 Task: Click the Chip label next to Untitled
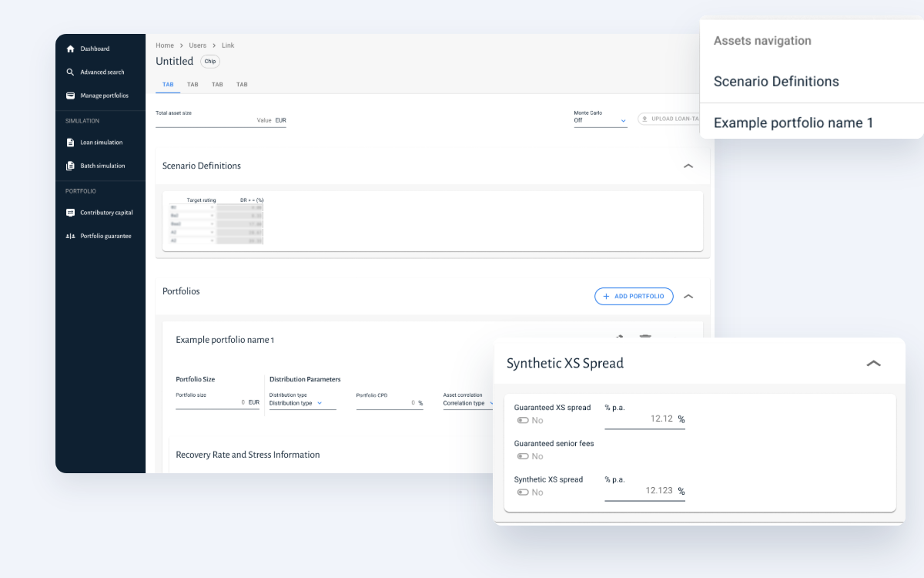tap(210, 61)
